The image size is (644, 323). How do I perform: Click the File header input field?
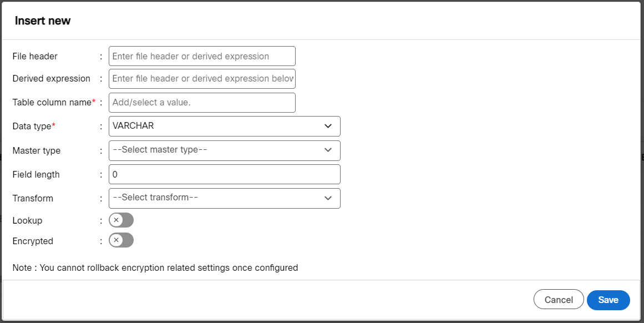[202, 56]
